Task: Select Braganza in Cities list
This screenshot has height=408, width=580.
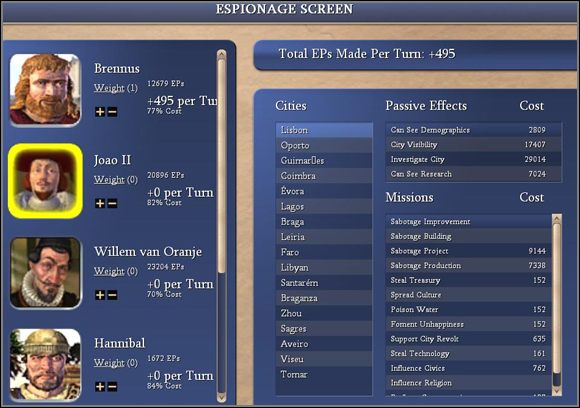Action: tap(324, 298)
